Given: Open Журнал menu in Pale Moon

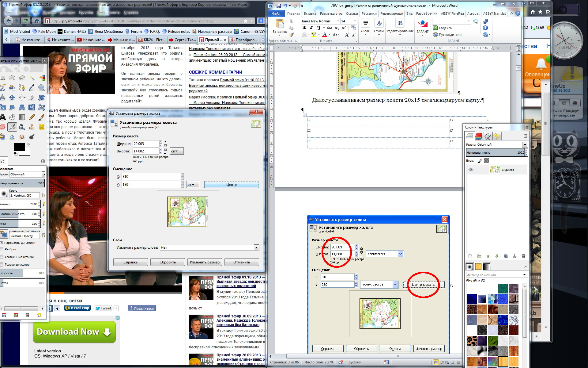Looking at the screenshot, I should click(x=49, y=13).
